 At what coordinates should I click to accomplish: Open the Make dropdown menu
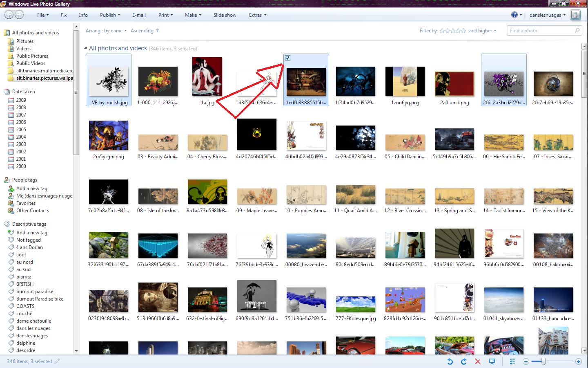pos(193,15)
